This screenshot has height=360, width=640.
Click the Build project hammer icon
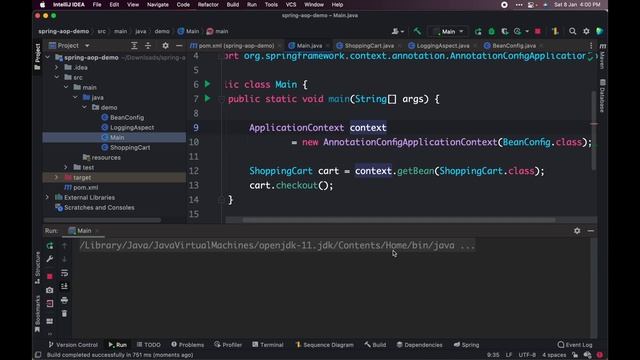(x=417, y=31)
